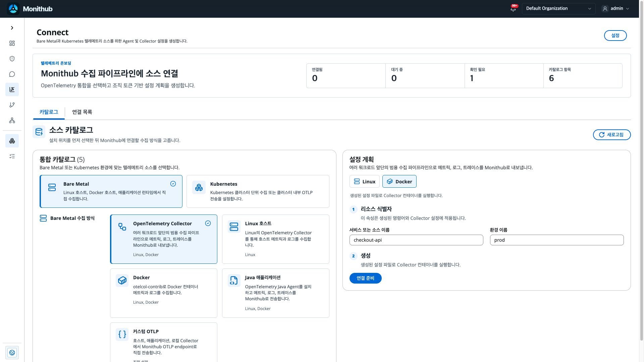Click the 대기 중 count stat
Viewport: 644px width, 362px height.
tap(425, 76)
